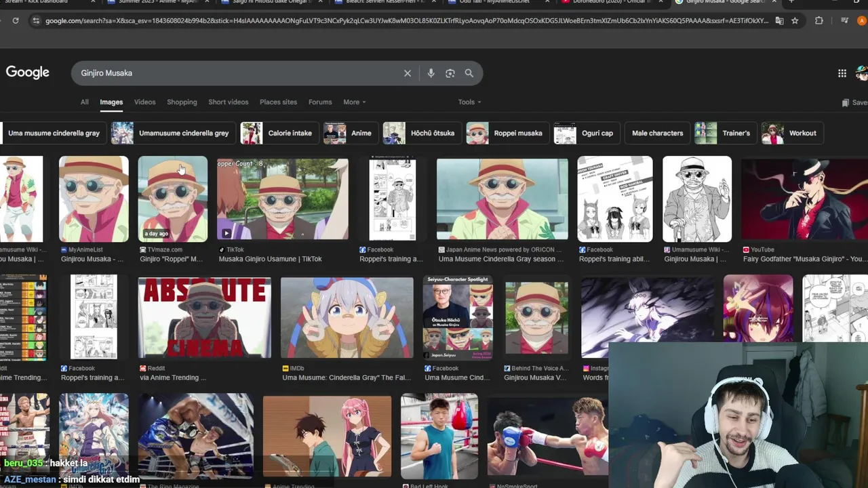Open the Tools filter dropdown
The width and height of the screenshot is (868, 488).
(x=469, y=102)
